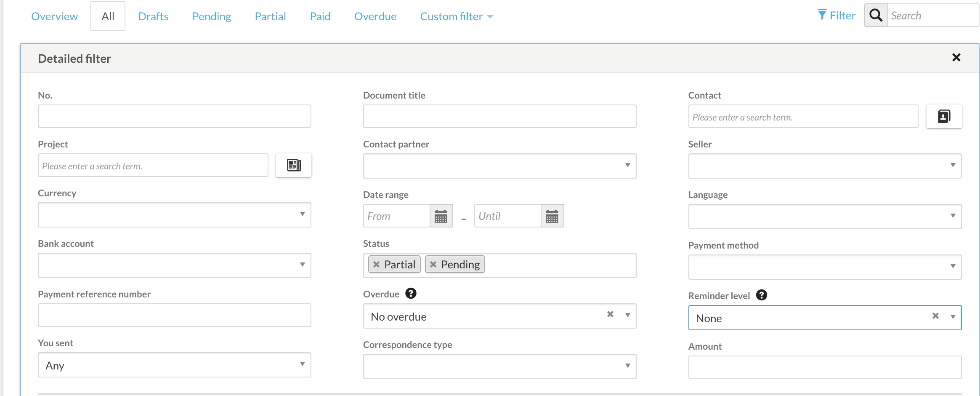Expand the Correspondence type dropdown

pyautogui.click(x=499, y=367)
